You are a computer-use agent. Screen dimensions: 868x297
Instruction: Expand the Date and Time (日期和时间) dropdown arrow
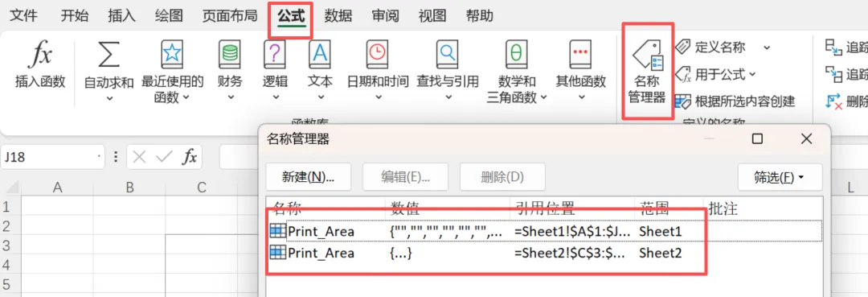pyautogui.click(x=378, y=97)
